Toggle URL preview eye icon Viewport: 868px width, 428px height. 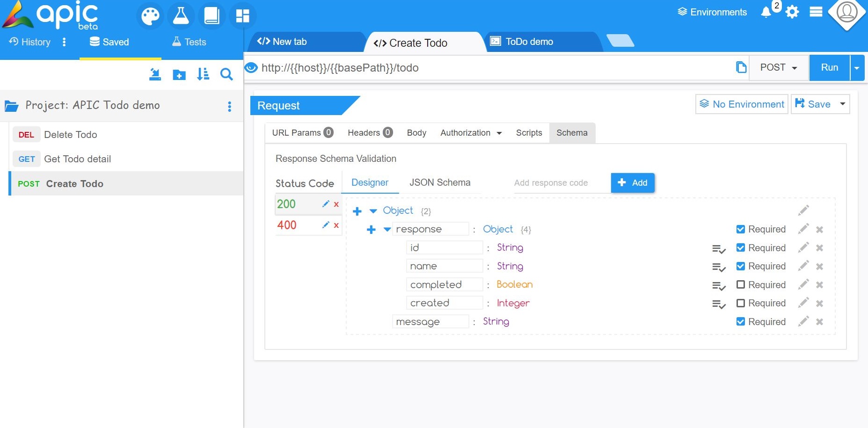pos(251,68)
